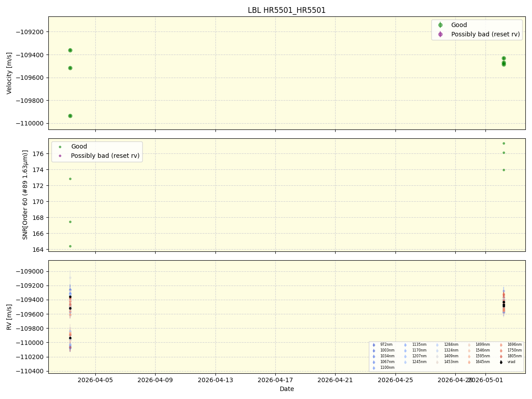532x399 pixels.
Task: Click the green Good marker in SNR legend
Action: click(x=60, y=147)
